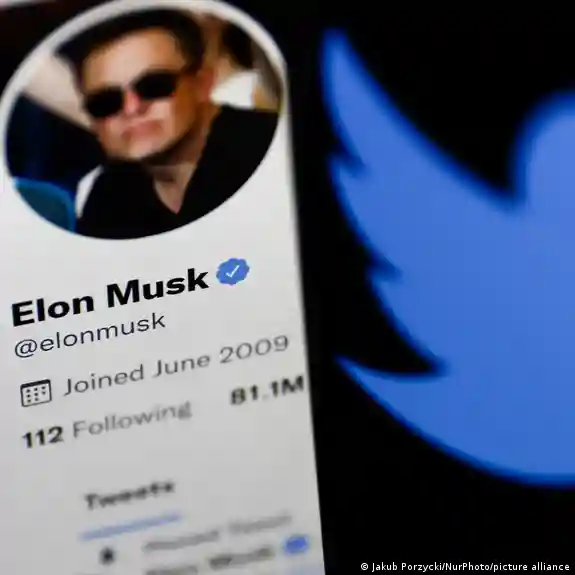Image resolution: width=575 pixels, height=575 pixels.
Task: Click the Jakub Porzycki photo credit text
Action: tap(465, 567)
